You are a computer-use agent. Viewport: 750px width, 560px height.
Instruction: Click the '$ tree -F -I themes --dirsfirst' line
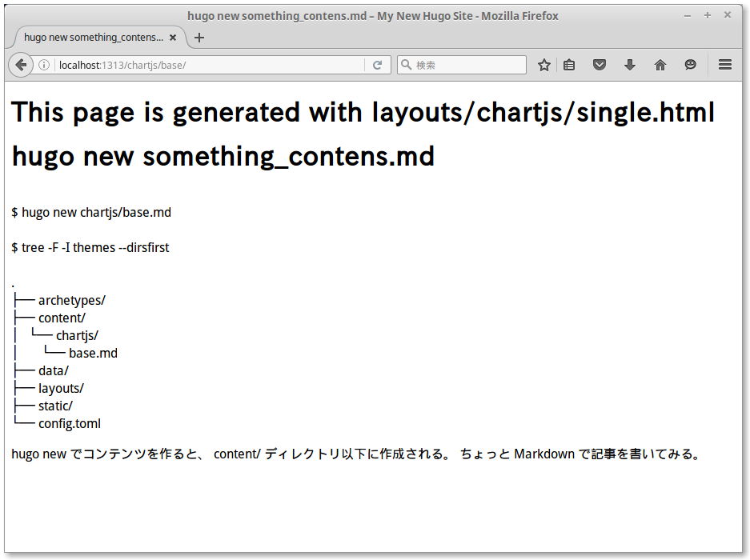tap(90, 248)
